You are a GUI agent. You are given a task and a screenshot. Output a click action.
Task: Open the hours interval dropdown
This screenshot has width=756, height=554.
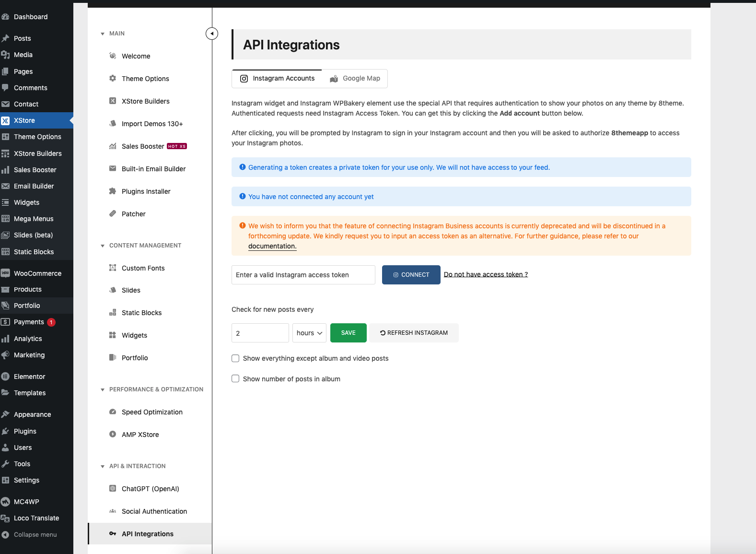309,333
